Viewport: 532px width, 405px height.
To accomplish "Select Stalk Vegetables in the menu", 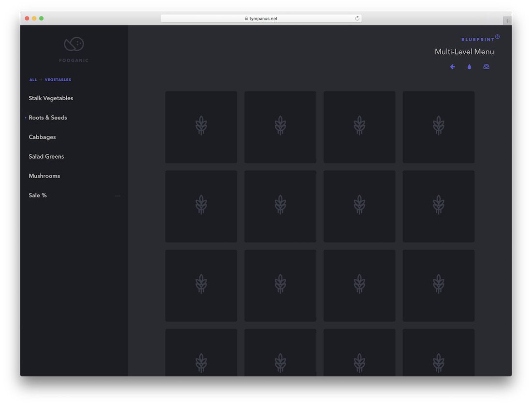I will pyautogui.click(x=51, y=98).
